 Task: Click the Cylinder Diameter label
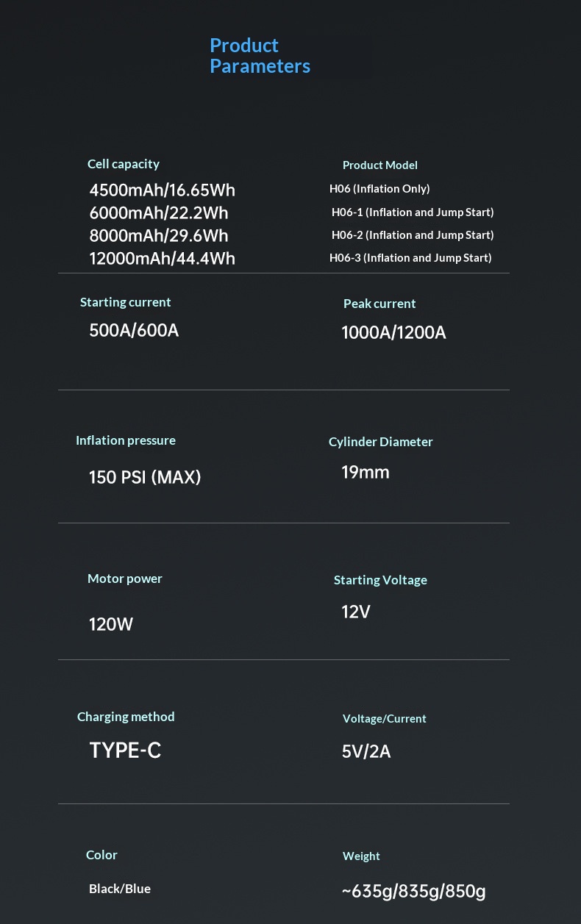[x=380, y=442]
